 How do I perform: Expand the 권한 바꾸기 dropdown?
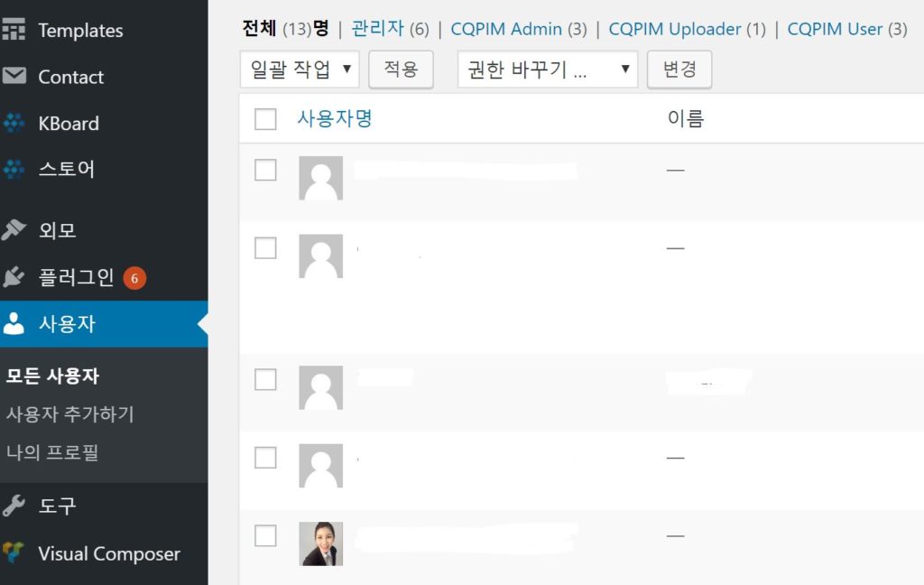coord(547,70)
